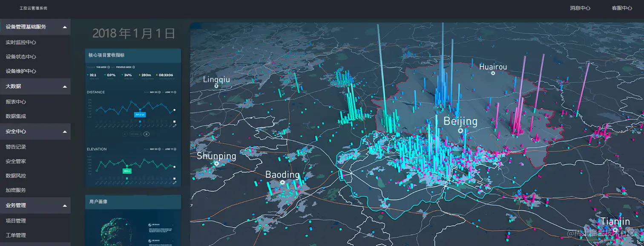
Task: Click the Lingqiu city marker on map
Action: pos(216,86)
